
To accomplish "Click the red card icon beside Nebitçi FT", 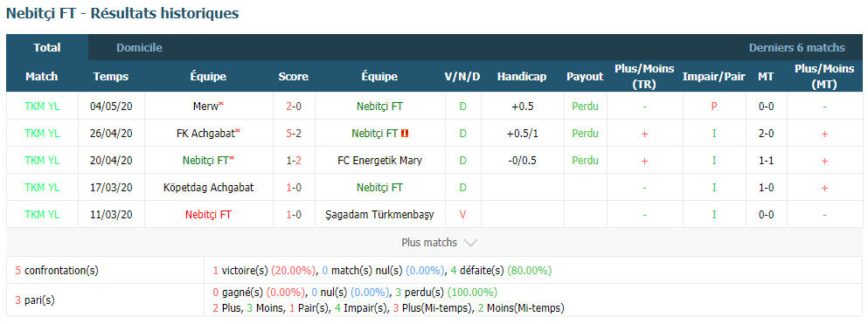I will (406, 134).
